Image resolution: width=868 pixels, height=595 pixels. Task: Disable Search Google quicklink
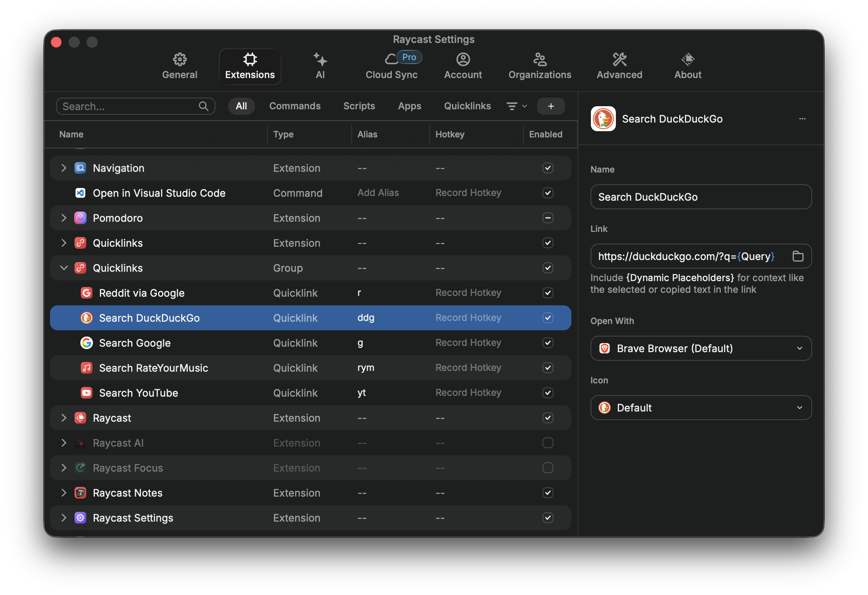tap(548, 343)
